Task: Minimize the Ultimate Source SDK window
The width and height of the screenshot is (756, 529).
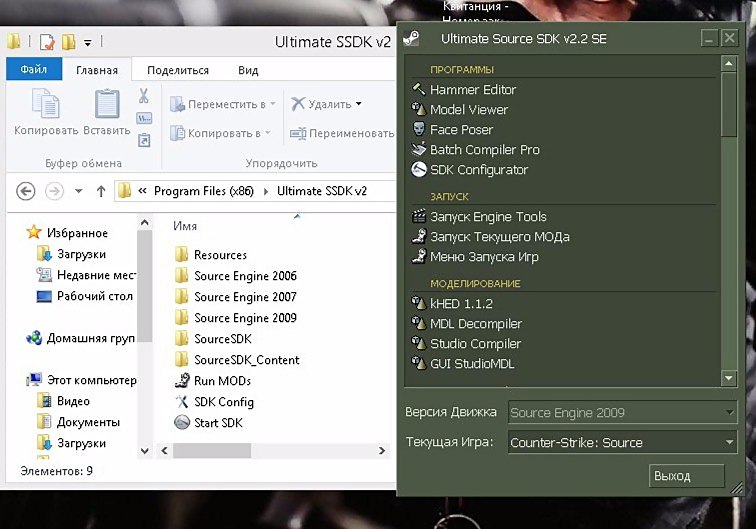Action: click(x=709, y=38)
